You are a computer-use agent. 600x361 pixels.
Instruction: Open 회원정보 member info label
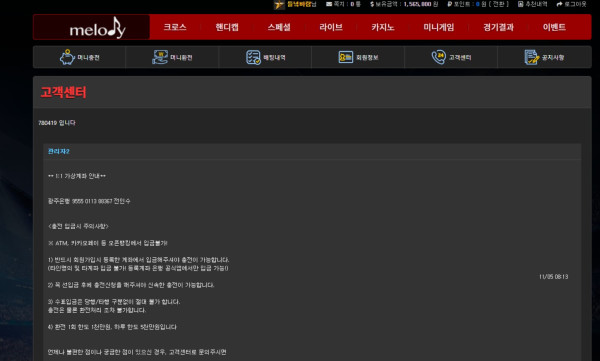point(367,57)
